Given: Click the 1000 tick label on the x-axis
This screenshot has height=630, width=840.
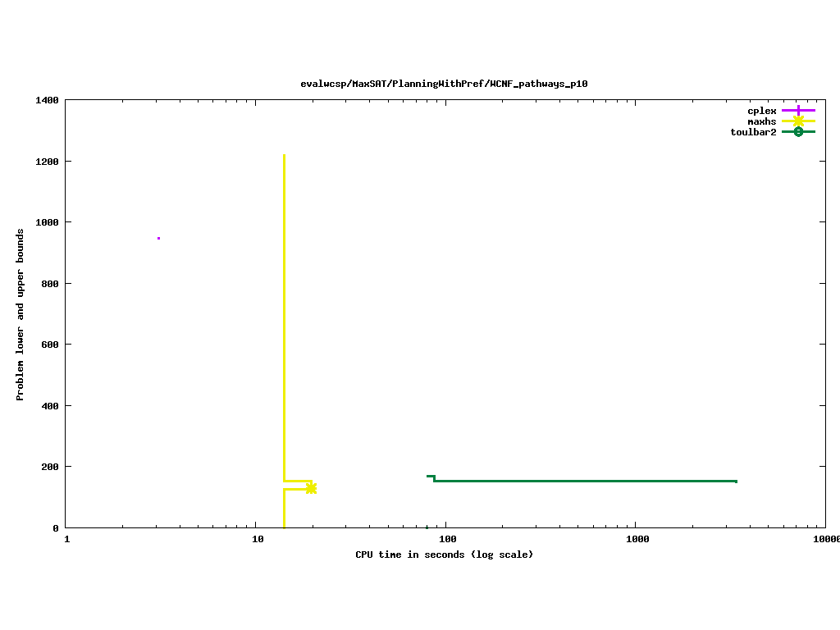Looking at the screenshot, I should [x=637, y=539].
